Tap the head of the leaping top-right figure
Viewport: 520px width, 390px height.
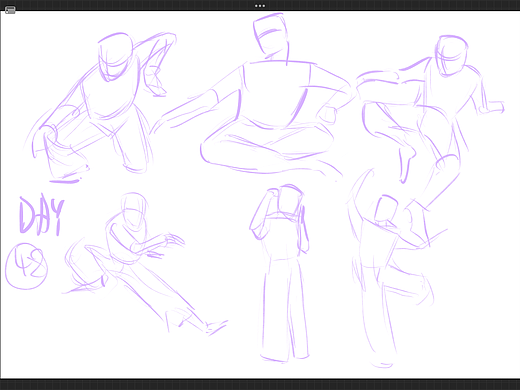coord(452,56)
